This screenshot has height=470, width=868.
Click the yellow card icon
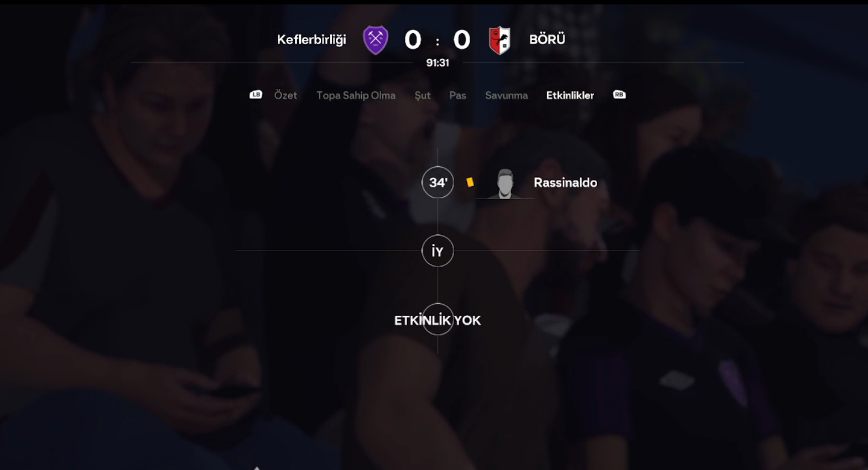click(470, 182)
